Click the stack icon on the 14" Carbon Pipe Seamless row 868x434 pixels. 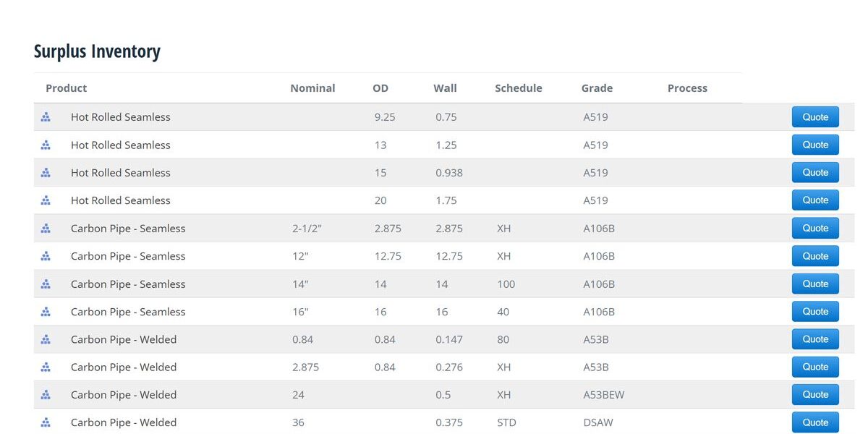[x=46, y=284]
